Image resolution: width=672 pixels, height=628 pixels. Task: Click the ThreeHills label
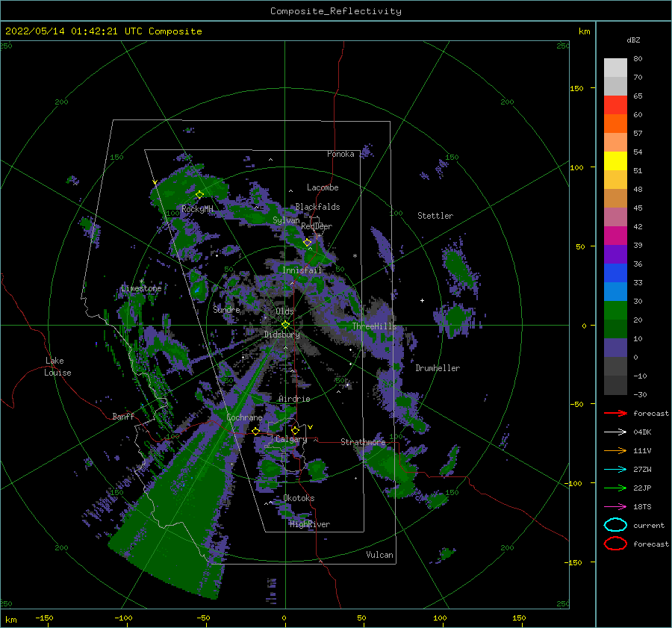[374, 326]
